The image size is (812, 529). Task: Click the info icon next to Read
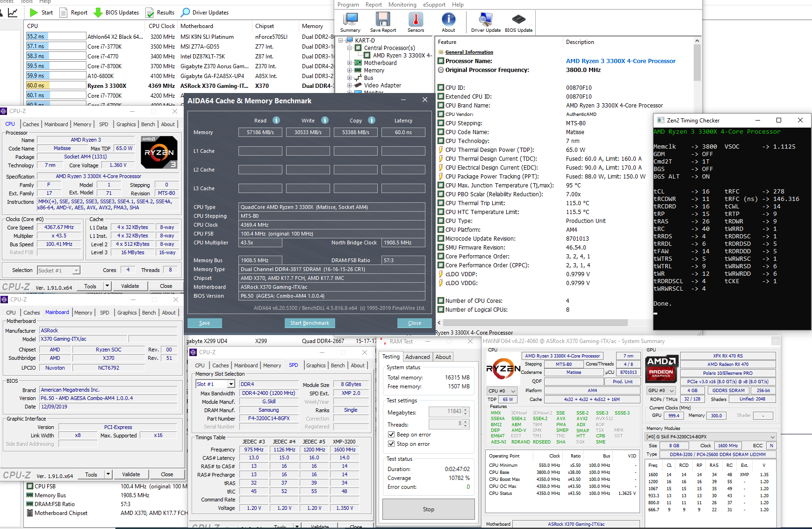pos(276,120)
